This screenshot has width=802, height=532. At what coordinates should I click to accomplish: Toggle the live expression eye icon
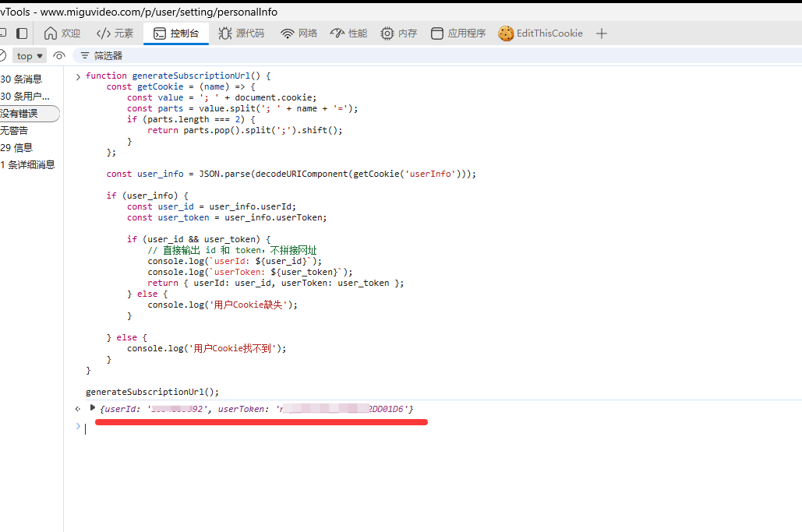click(x=59, y=56)
